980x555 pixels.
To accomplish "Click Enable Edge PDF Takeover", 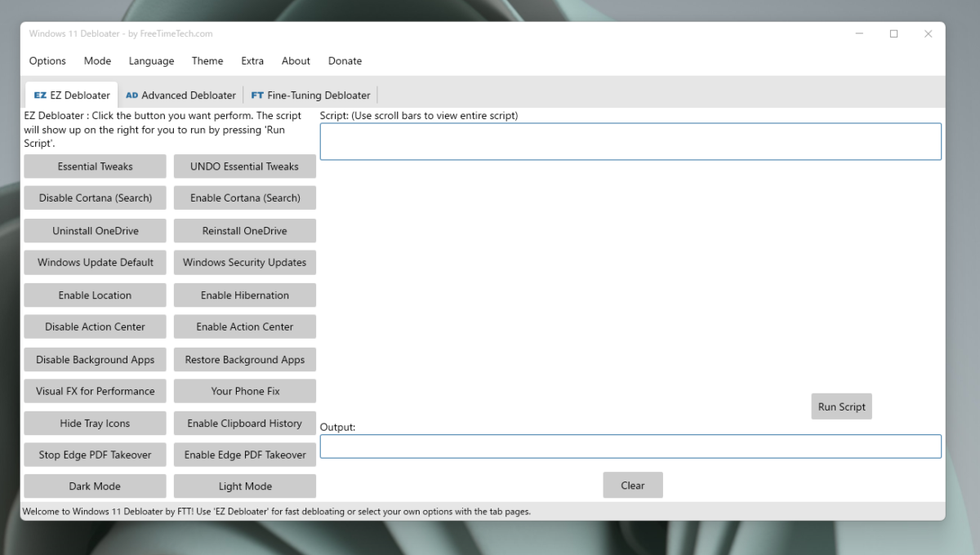I will coord(245,455).
